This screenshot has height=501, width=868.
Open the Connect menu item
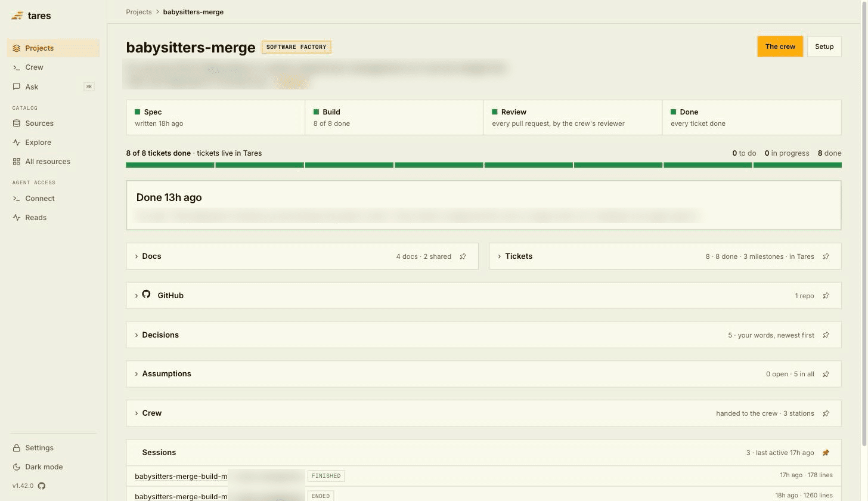pos(54,199)
